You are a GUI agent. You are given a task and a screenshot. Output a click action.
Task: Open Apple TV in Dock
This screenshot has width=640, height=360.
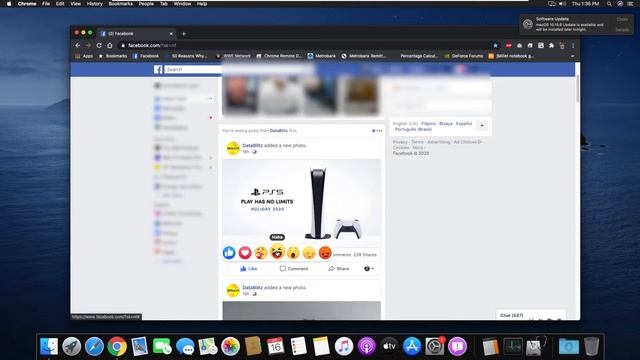tap(389, 347)
